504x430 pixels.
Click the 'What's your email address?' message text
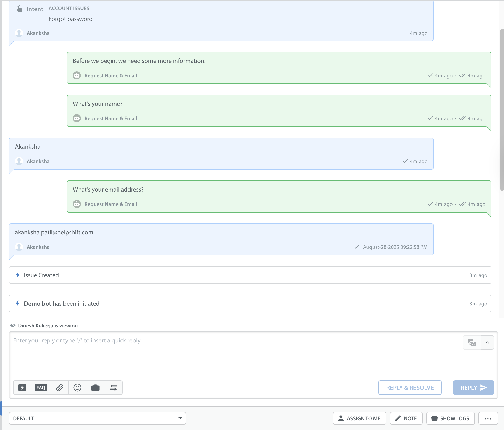(108, 189)
